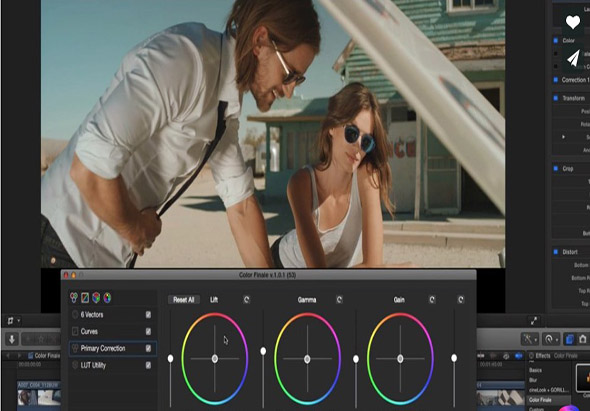
Task: Add a Curves layer with the diagonal-line square icon
Action: point(85,298)
